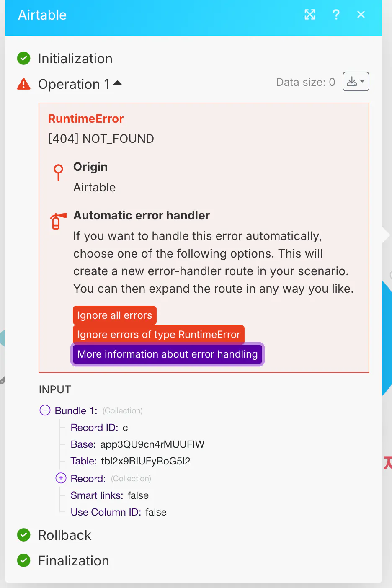Click the fullscreen expand icon in header

[310, 15]
